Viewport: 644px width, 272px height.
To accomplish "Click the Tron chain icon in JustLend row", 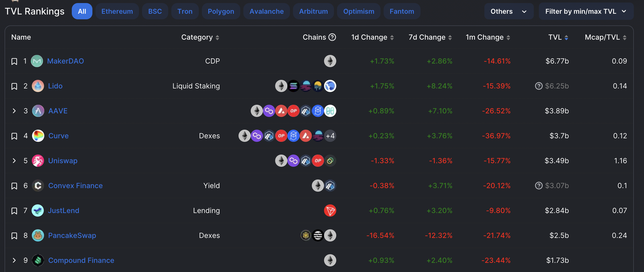I will 330,210.
